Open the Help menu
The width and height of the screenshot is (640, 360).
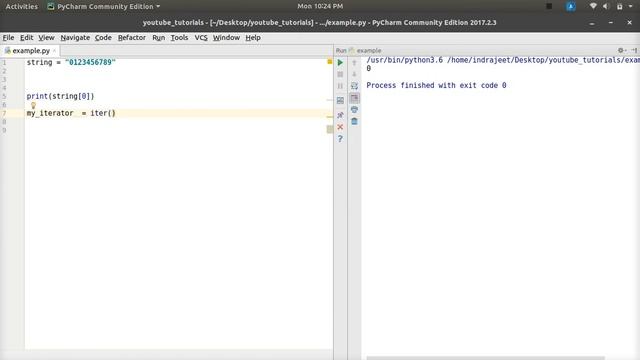click(253, 38)
